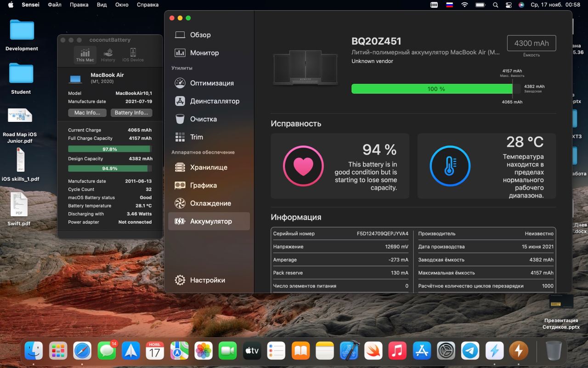Viewport: 588px width, 368px height.
Task: Click the battery icon in menu bar
Action: 481,5
